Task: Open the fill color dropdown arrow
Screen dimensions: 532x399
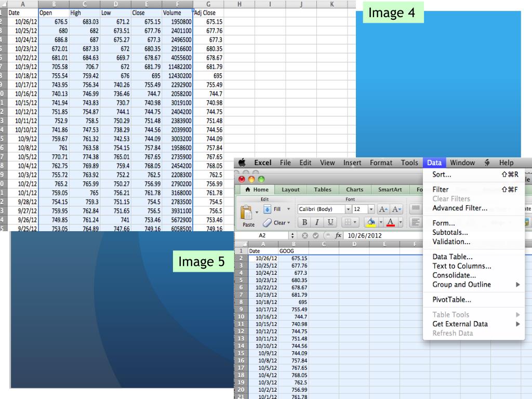Action: click(x=381, y=222)
